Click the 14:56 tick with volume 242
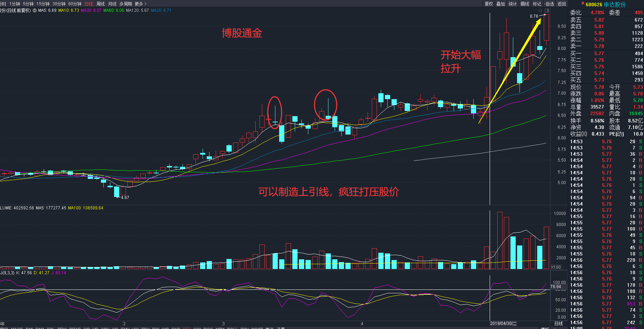This screenshot has height=329, width=644. (x=607, y=322)
